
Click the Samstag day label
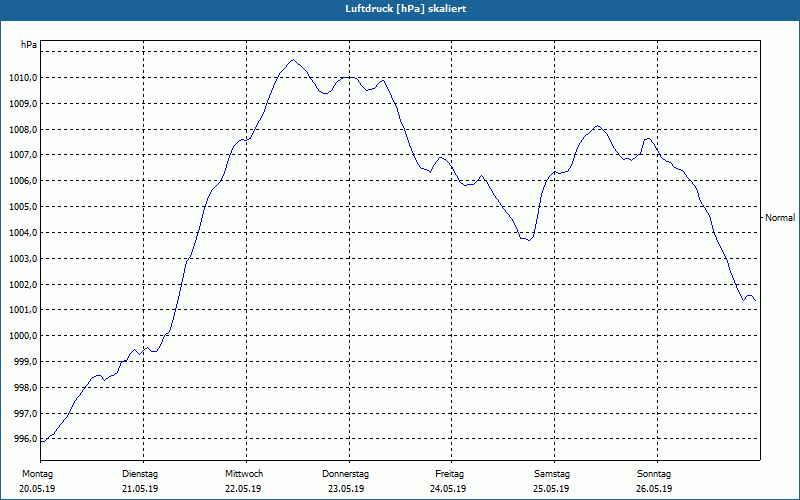[x=552, y=474]
